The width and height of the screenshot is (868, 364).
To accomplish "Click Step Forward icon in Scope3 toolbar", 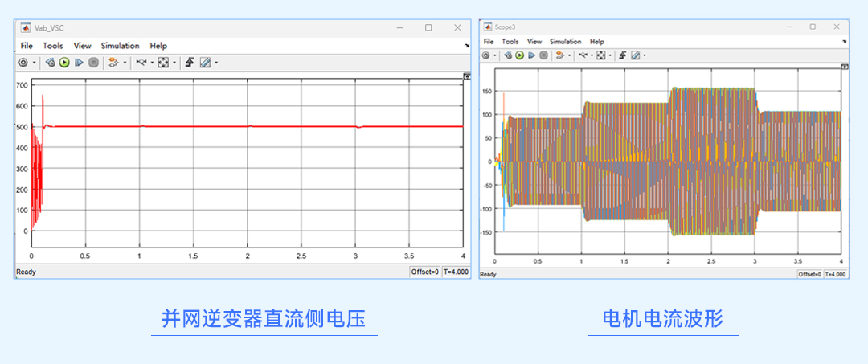I will click(531, 55).
